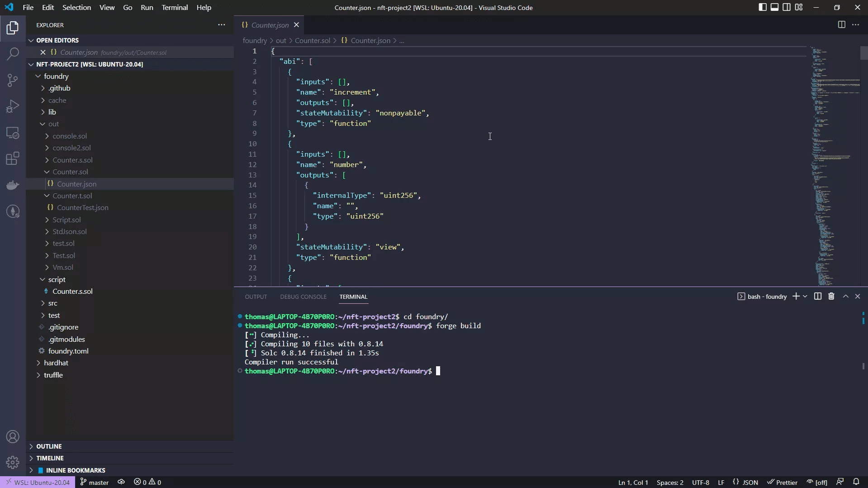Screen dimensions: 868x488
Task: Split the editor to the right
Action: pyautogui.click(x=841, y=25)
